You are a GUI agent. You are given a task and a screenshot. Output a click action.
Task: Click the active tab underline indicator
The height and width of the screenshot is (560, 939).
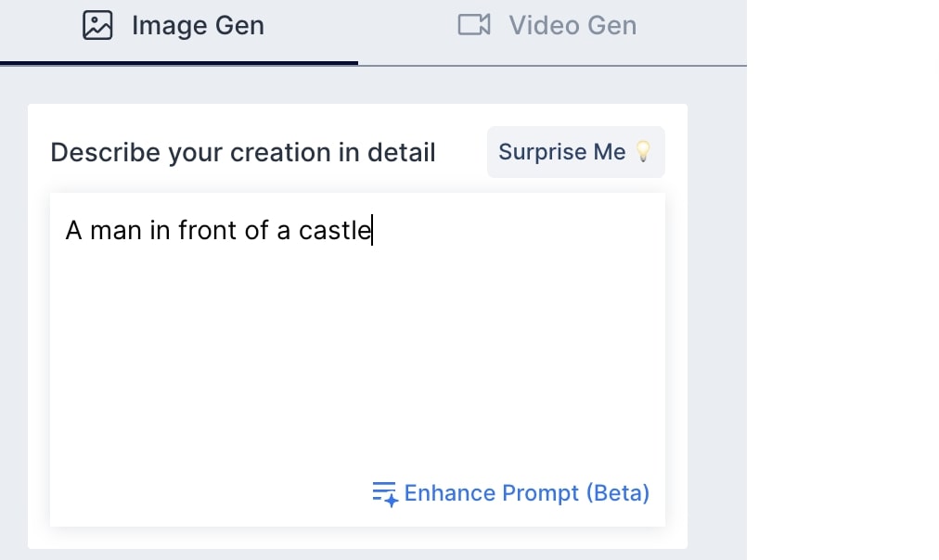point(179,65)
